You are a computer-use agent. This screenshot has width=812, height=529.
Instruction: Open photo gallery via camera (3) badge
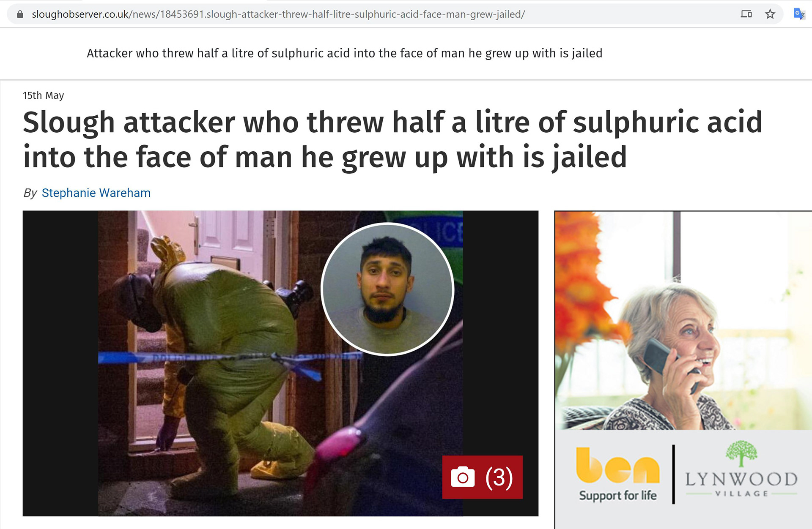[483, 477]
